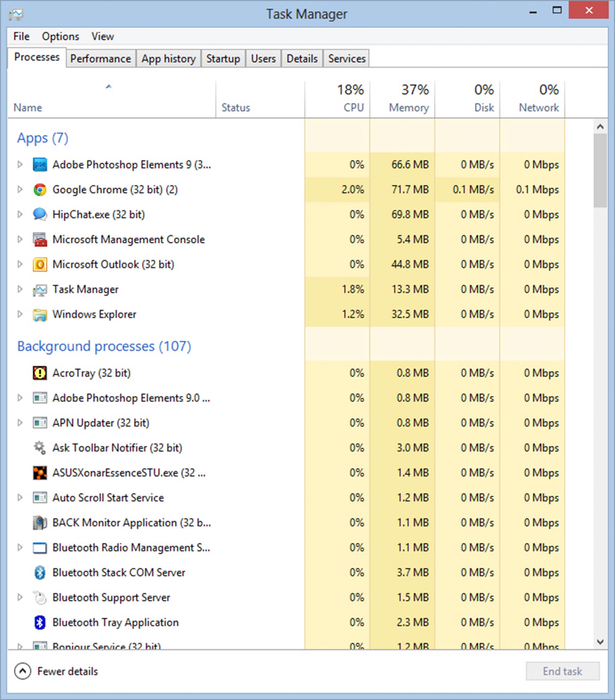
Task: Click the Ask Toolbar Notifier gear icon
Action: coord(40,448)
